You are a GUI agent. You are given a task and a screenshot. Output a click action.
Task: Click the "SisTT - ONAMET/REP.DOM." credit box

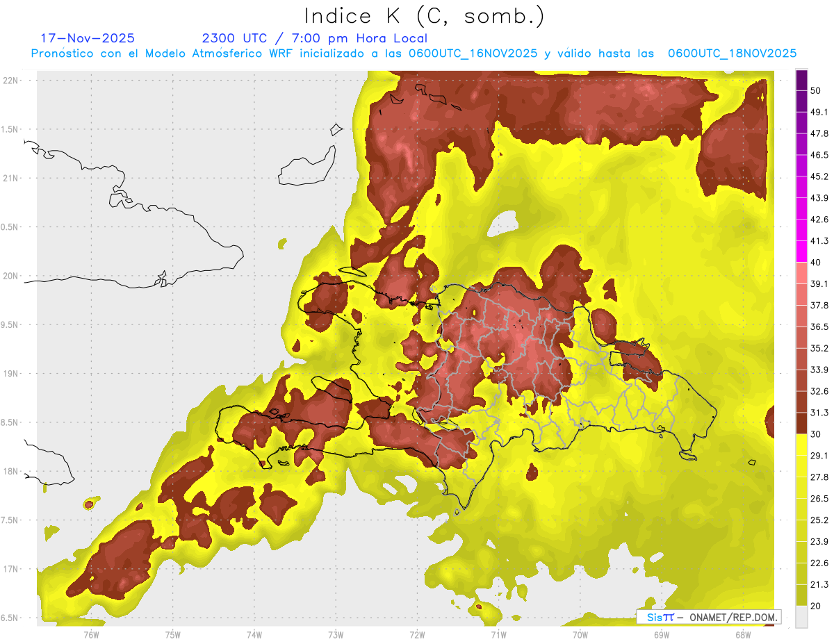pos(709,617)
